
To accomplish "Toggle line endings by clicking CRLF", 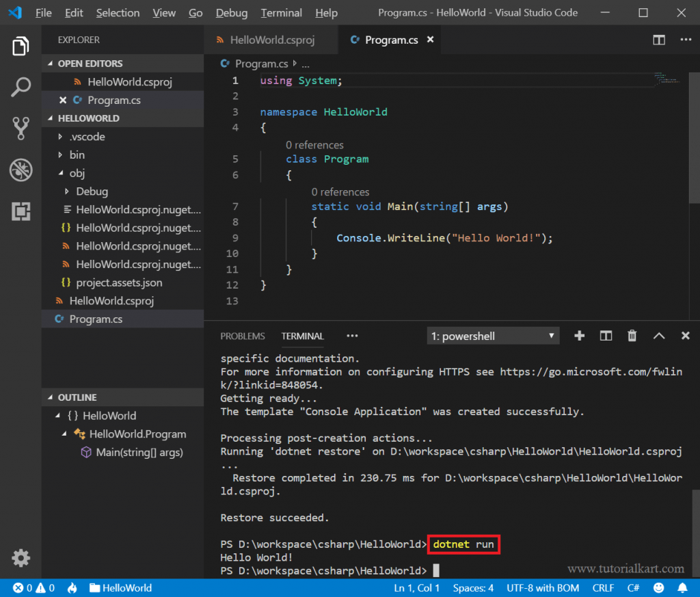I will 603,587.
